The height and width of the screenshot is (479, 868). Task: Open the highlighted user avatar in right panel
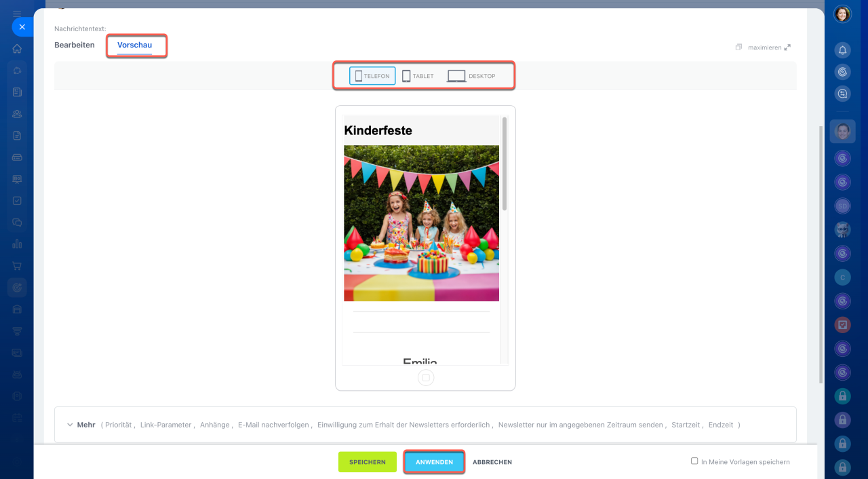tap(842, 132)
